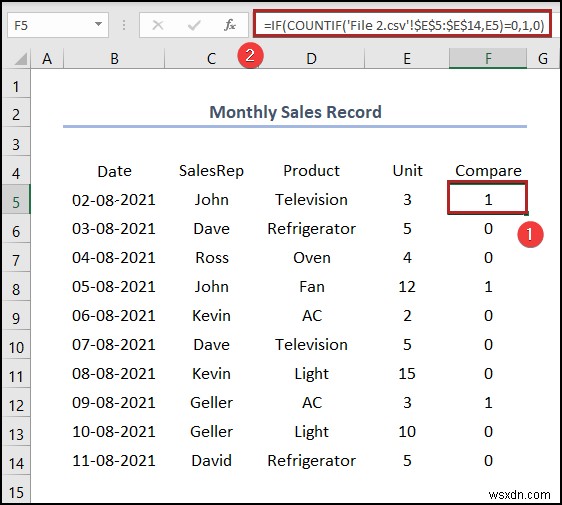The width and height of the screenshot is (562, 505).
Task: Click the Television cell in row 10
Action: click(311, 345)
